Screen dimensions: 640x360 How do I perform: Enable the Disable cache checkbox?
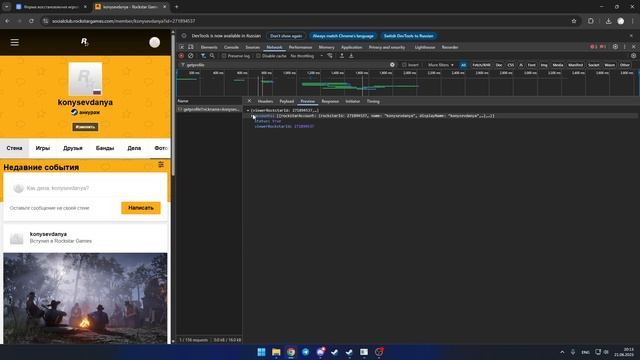click(258, 56)
